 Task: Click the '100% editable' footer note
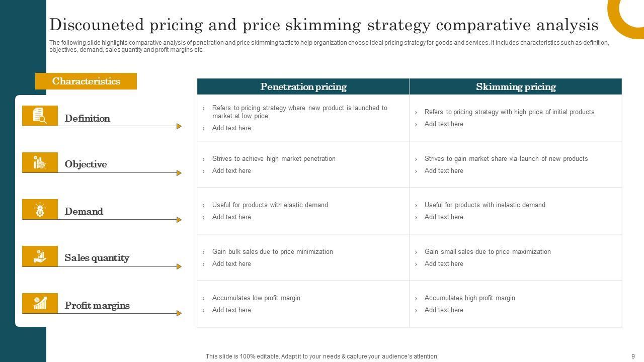pyautogui.click(x=322, y=356)
